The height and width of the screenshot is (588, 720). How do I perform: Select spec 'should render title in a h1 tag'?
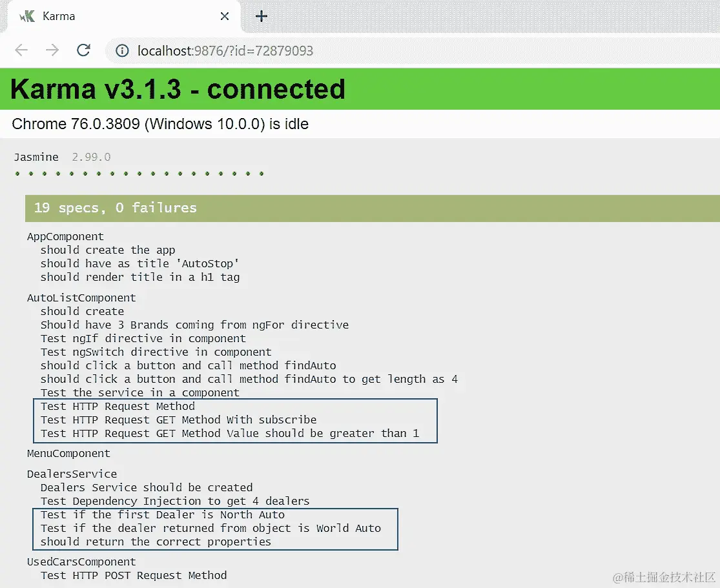[x=140, y=278]
